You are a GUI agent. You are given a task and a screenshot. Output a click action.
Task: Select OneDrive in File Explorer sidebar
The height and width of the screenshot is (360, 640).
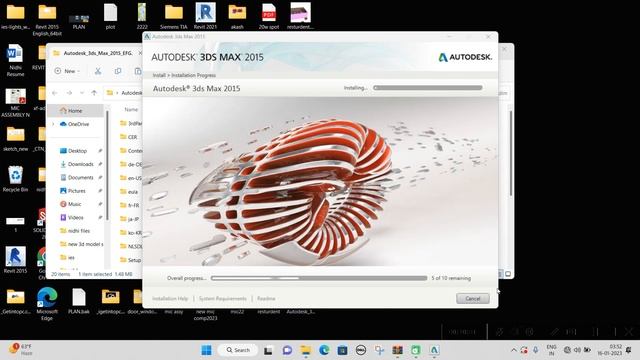74,124
